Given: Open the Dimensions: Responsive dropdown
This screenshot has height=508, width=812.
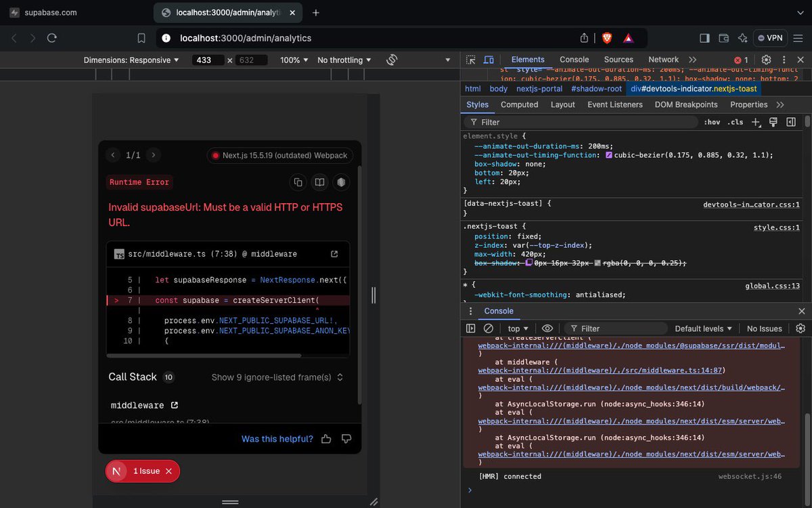Looking at the screenshot, I should click(131, 60).
